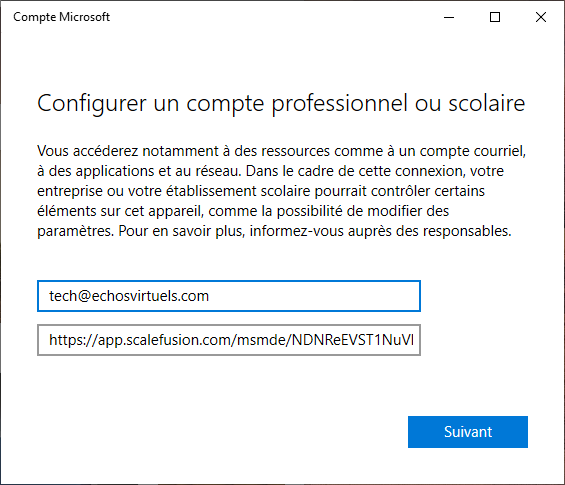Place cursor after echosvirtuels.com in email box
The width and height of the screenshot is (565, 485).
(209, 296)
